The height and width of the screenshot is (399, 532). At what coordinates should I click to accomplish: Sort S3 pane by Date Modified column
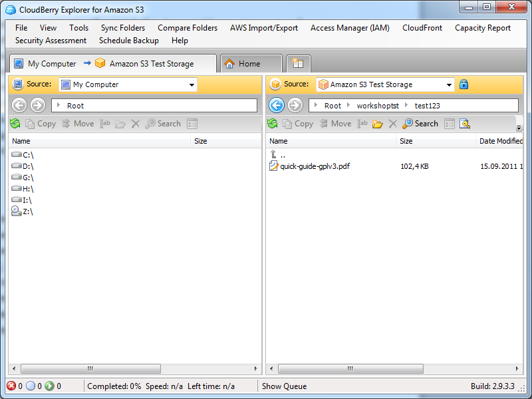(499, 141)
